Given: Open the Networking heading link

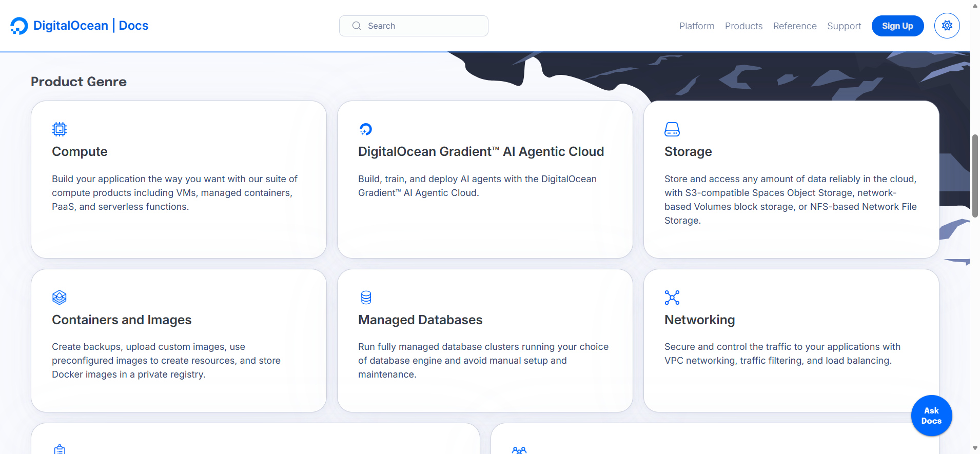Looking at the screenshot, I should 699,320.
